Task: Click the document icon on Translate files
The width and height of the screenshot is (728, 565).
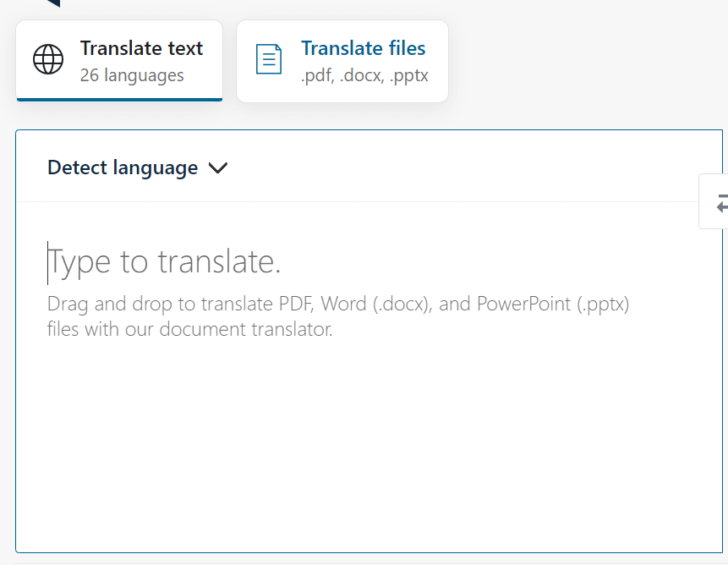Action: pyautogui.click(x=269, y=60)
